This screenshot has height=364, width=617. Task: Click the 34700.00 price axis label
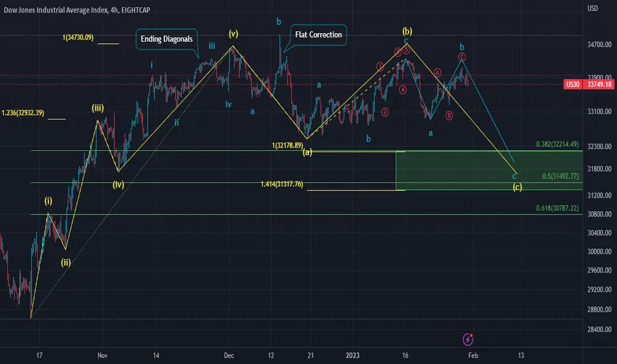(x=599, y=45)
